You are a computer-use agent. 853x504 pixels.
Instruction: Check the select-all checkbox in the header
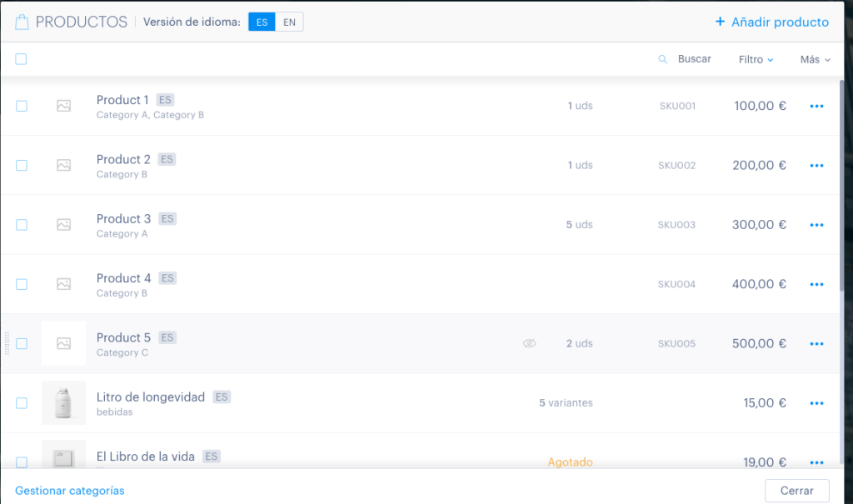pyautogui.click(x=21, y=59)
